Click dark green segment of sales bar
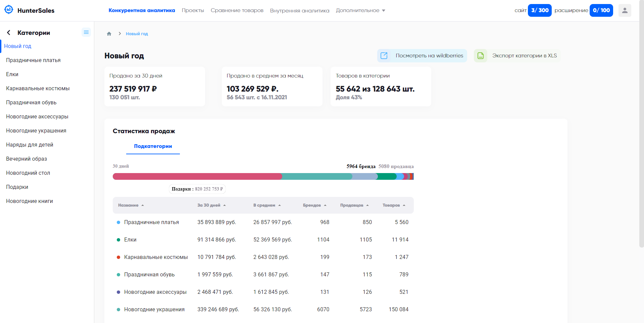Viewport: 644px width, 323px height. 387,176
